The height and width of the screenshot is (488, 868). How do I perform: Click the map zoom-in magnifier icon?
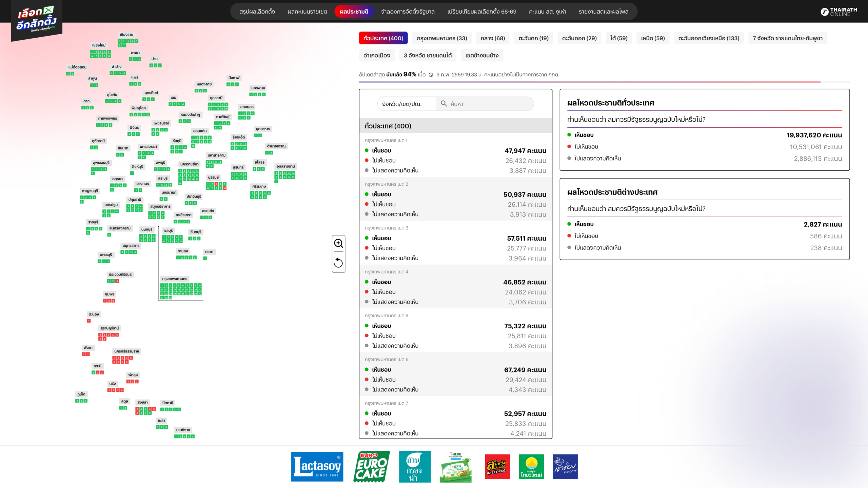click(338, 243)
